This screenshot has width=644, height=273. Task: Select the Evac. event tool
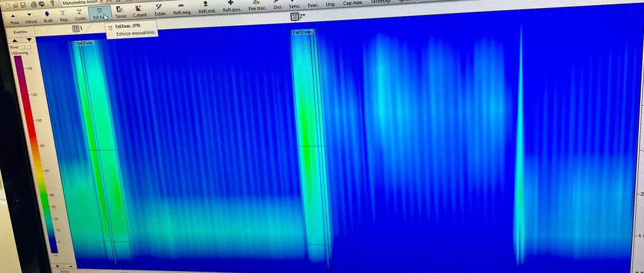(x=313, y=4)
